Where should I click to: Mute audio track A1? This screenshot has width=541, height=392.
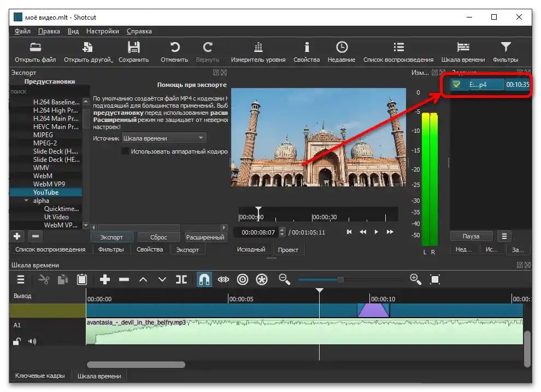(x=32, y=342)
